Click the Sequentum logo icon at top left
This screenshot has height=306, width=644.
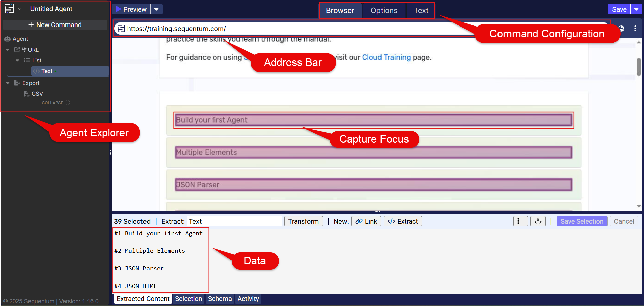(10, 9)
